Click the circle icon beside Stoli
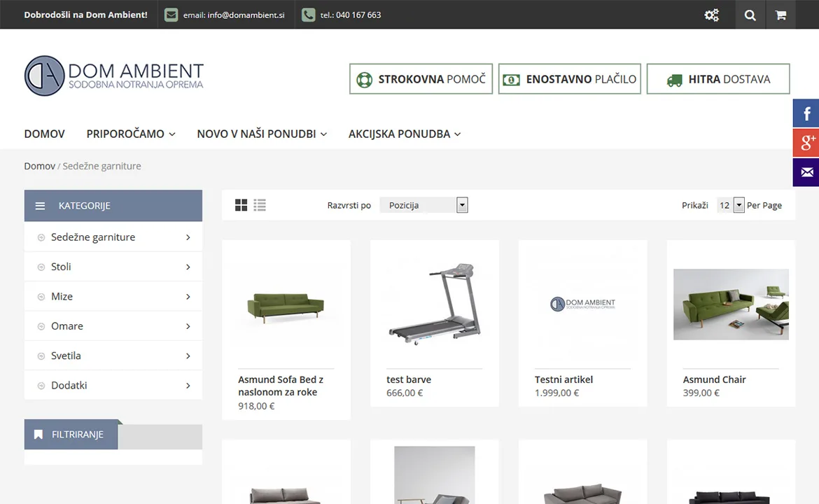Image resolution: width=819 pixels, height=504 pixels. point(41,267)
